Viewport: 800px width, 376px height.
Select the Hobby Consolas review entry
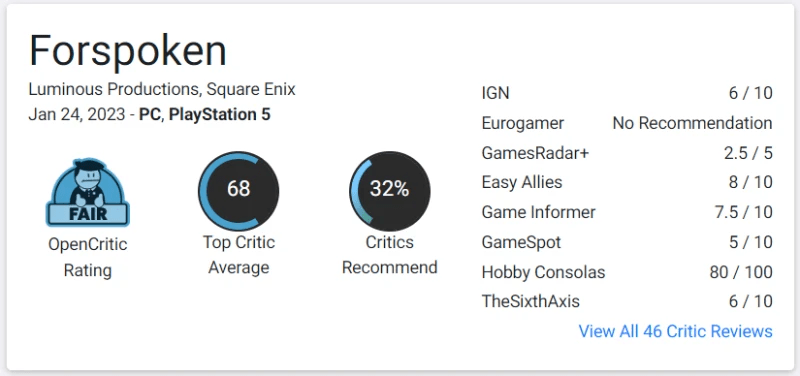point(627,272)
